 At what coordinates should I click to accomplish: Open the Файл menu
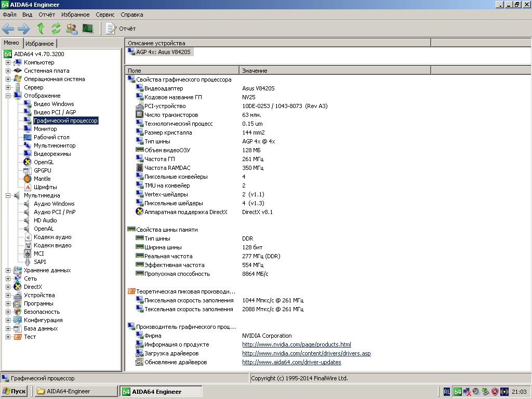coord(9,15)
